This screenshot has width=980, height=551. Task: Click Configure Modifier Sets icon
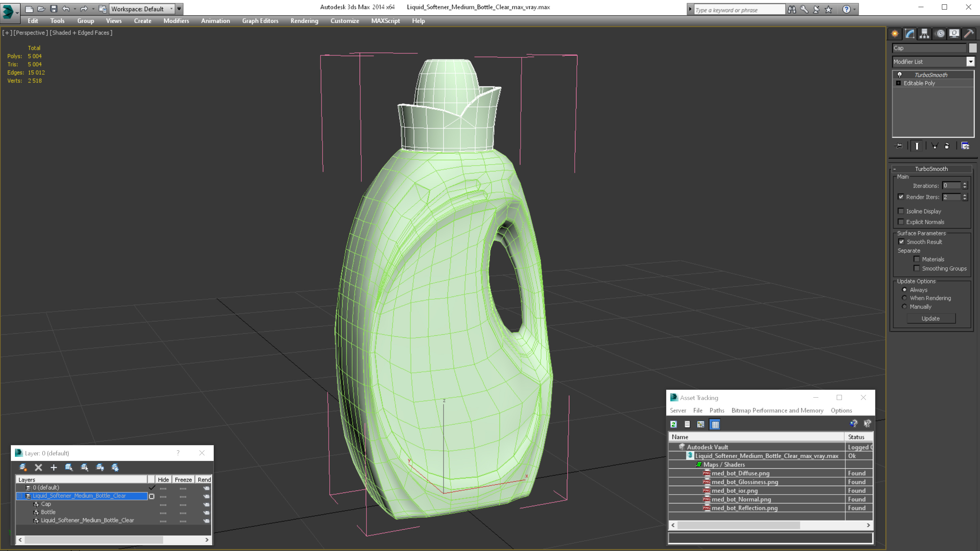coord(966,146)
